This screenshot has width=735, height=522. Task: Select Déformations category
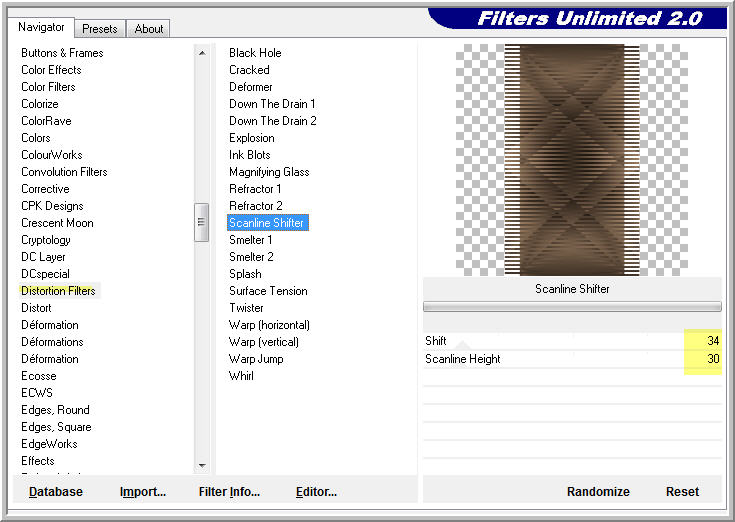point(52,342)
